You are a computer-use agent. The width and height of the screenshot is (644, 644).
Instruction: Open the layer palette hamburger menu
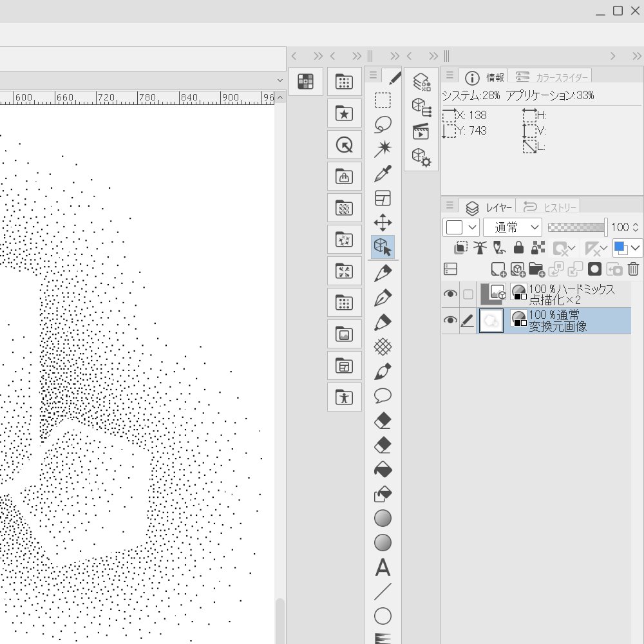click(x=450, y=205)
